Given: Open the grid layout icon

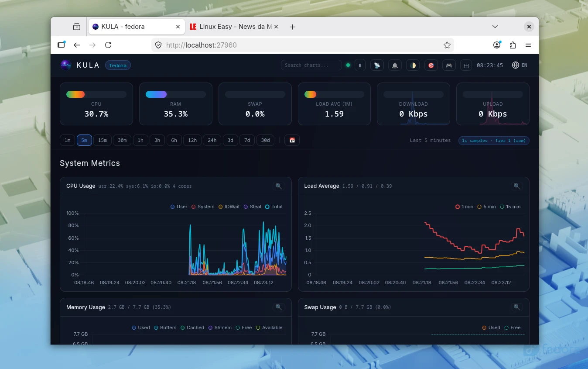Looking at the screenshot, I should (466, 66).
